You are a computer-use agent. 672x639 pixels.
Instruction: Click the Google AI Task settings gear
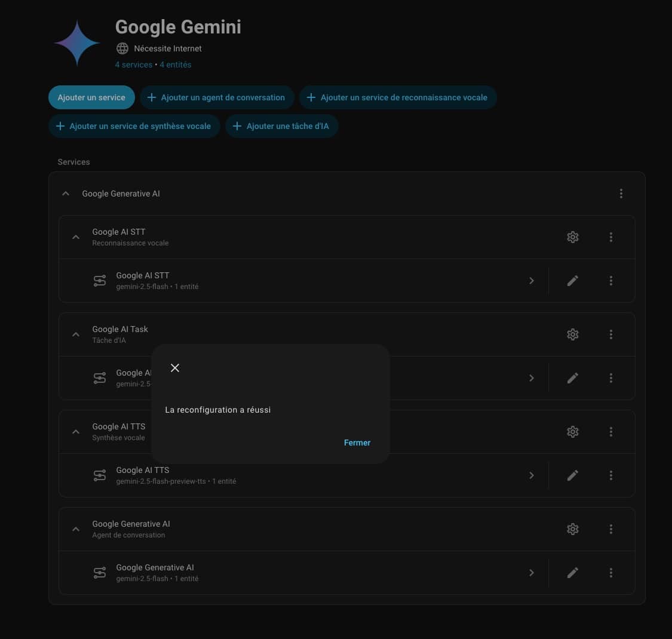click(572, 334)
